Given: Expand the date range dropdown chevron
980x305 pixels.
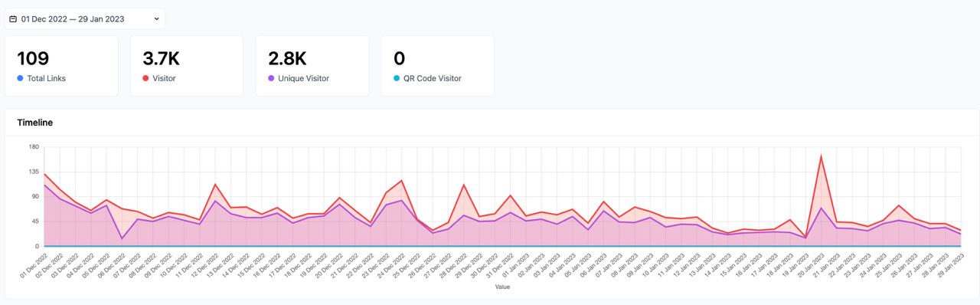Looking at the screenshot, I should click(x=156, y=18).
